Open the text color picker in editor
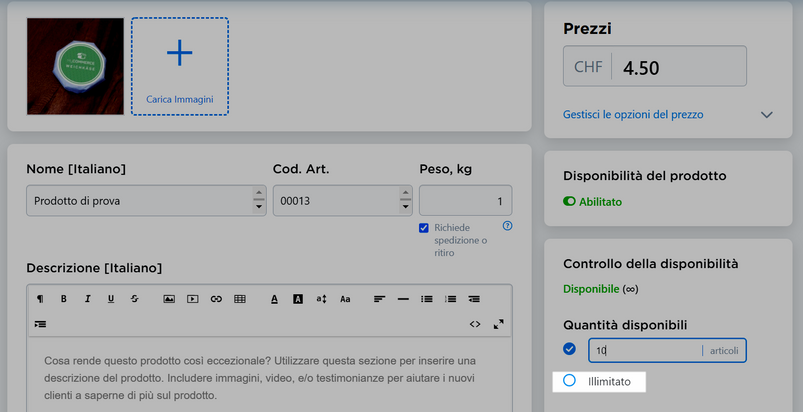 pyautogui.click(x=274, y=299)
